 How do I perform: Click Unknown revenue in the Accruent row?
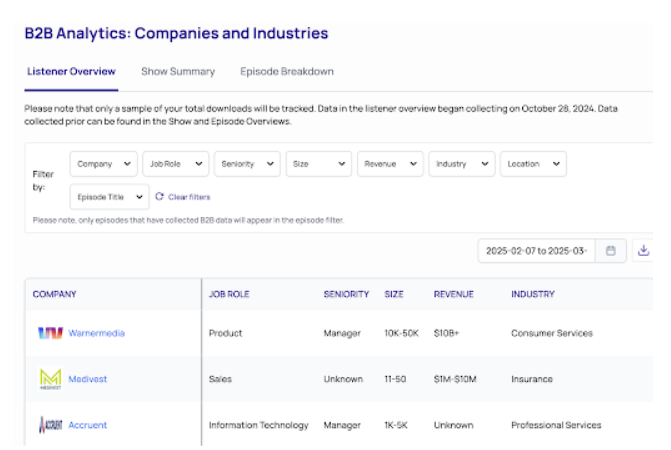tap(454, 425)
